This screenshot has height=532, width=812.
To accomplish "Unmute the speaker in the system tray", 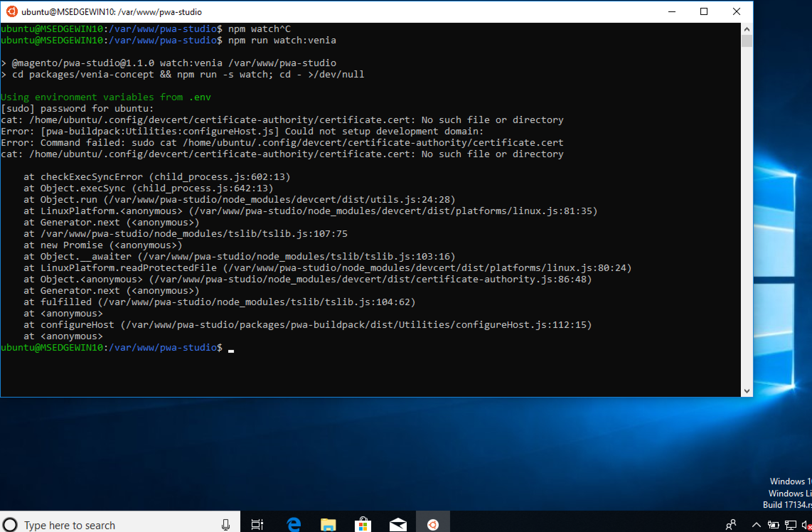I will pyautogui.click(x=806, y=525).
